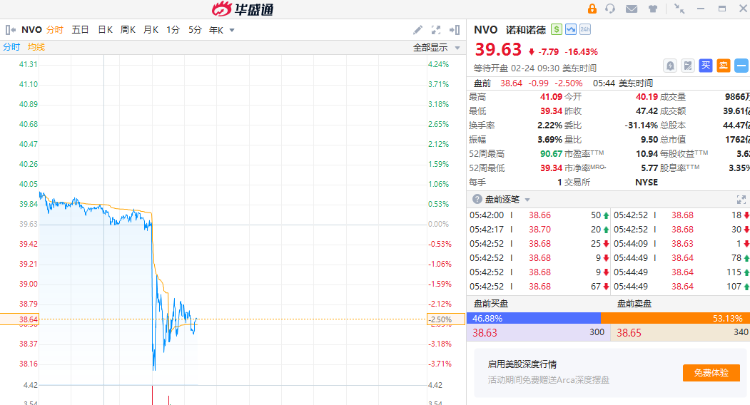Switch to 5分 chart tab

point(195,30)
